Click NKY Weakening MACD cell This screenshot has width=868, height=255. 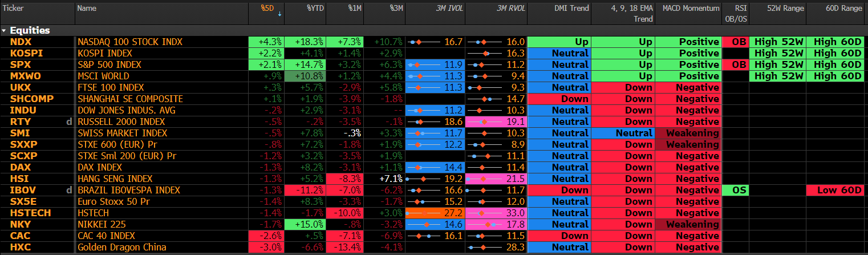click(x=688, y=224)
